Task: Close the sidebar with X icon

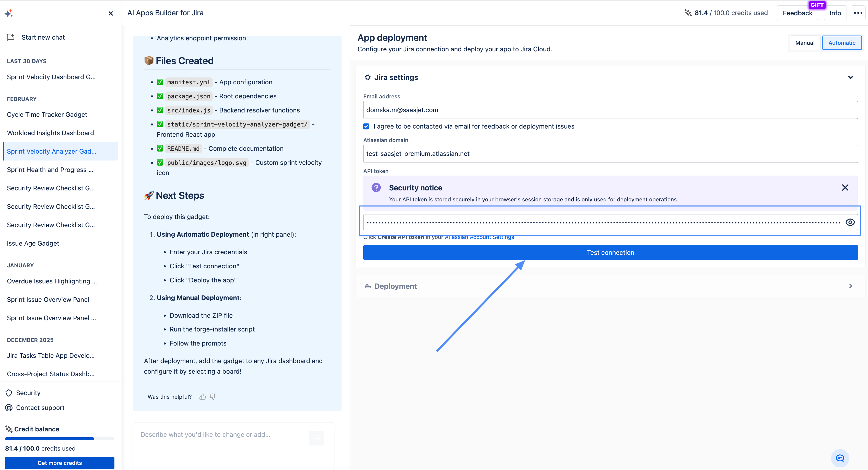Action: tap(111, 14)
